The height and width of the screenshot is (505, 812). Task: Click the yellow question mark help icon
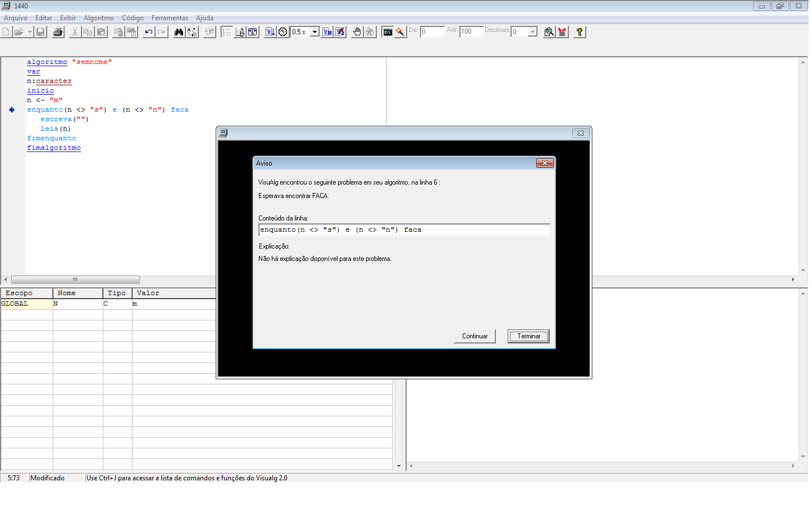point(579,32)
